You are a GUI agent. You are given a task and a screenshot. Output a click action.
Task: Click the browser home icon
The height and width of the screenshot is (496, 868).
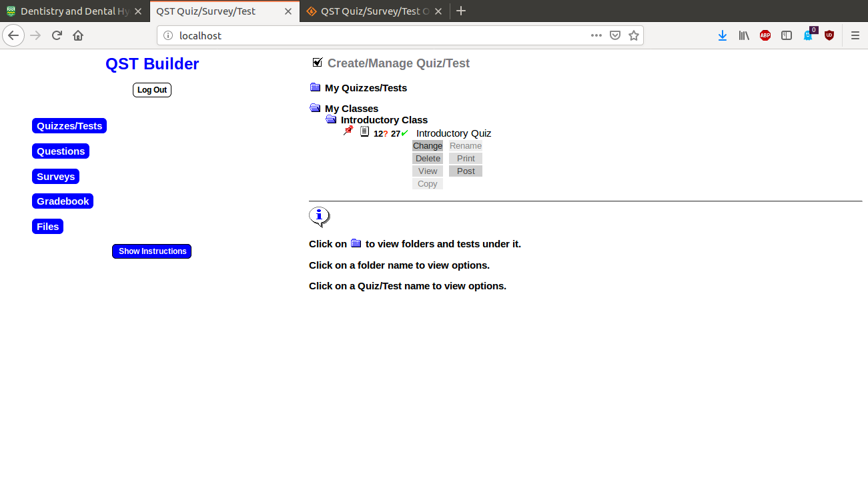78,36
